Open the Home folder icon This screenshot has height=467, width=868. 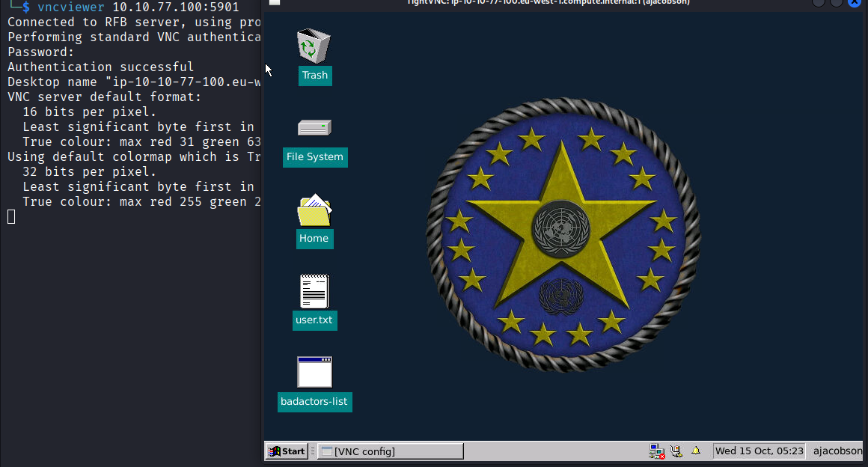click(x=314, y=210)
